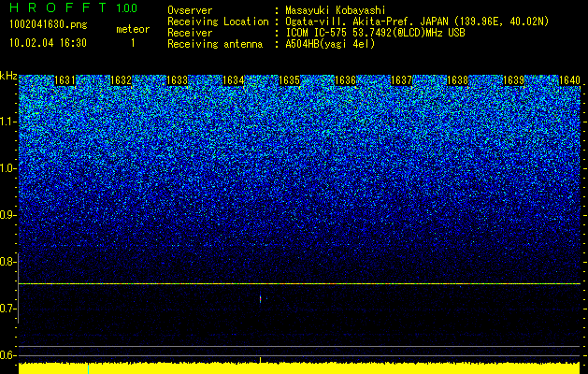Click the 0.9 kHz axis label

[x=7, y=215]
